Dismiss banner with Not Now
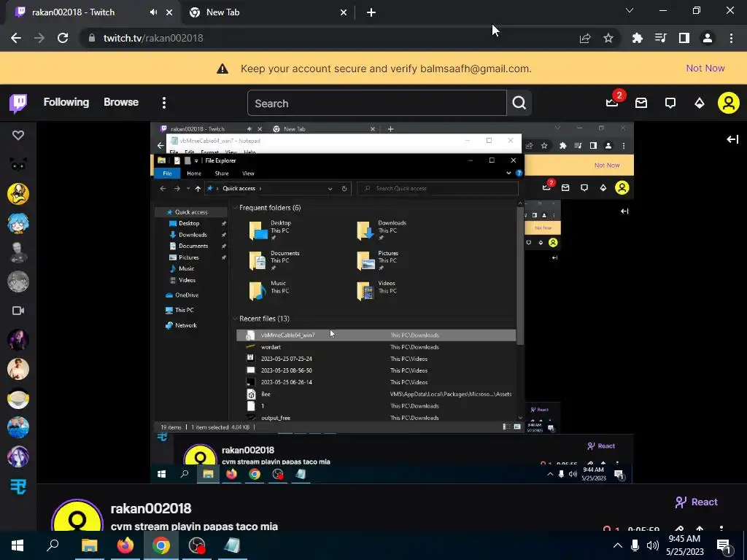The height and width of the screenshot is (560, 747). (x=705, y=68)
